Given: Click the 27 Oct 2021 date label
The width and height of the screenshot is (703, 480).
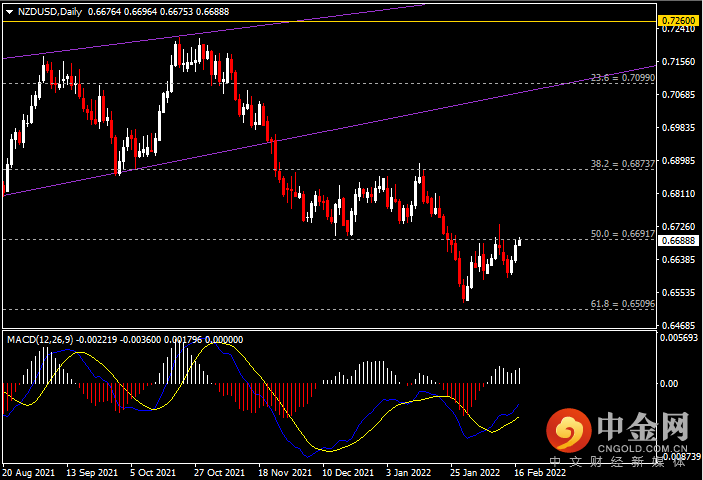Looking at the screenshot, I should point(220,472).
